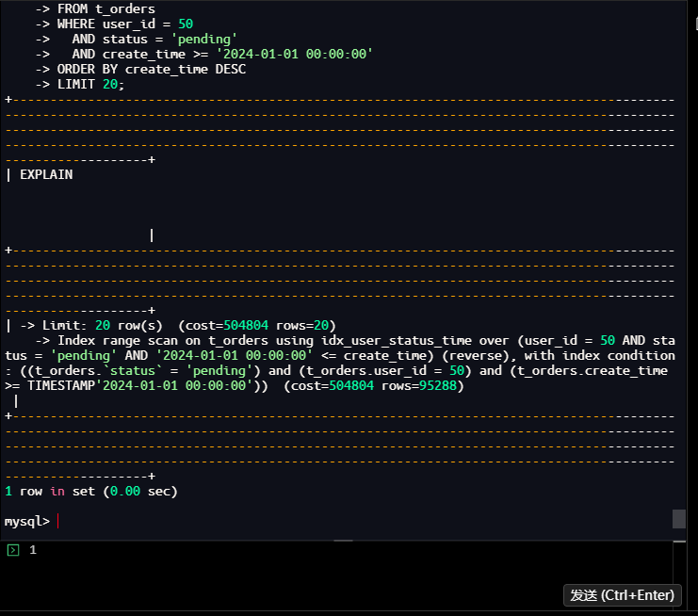Click the text 'idx_user_status_time' in plan
698x616 pixels.
point(397,340)
